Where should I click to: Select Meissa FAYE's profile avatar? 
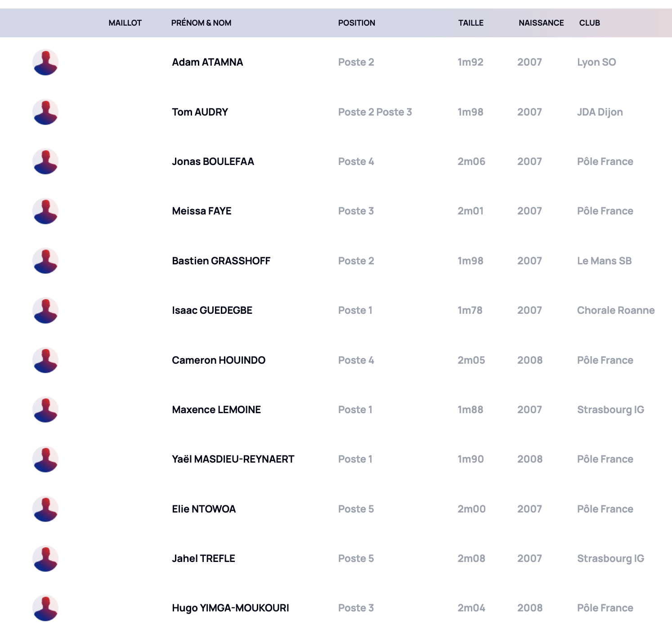[45, 211]
